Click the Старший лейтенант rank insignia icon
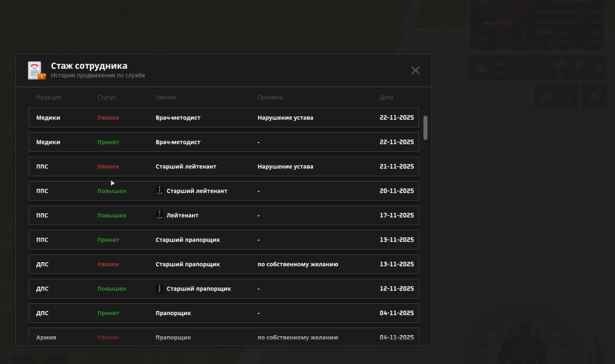Screen dimensions: 615x364 point(159,191)
